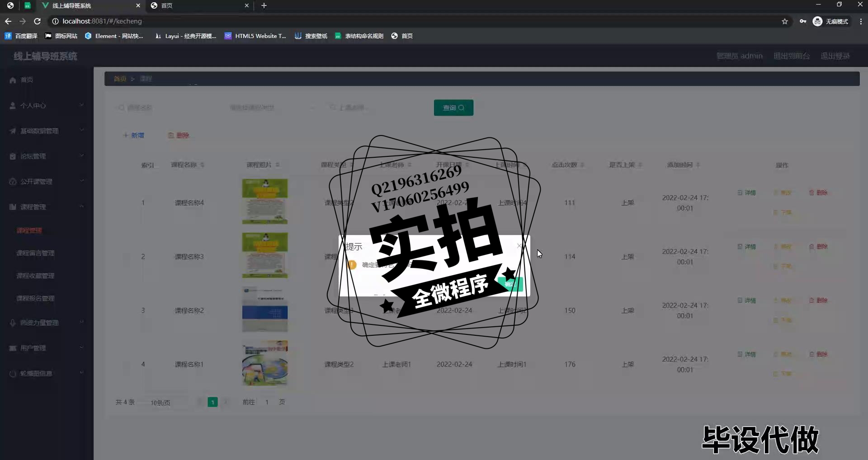Image resolution: width=868 pixels, height=460 pixels.
Task: Click the 轮播图信息 sidebar icon
Action: pos(13,373)
